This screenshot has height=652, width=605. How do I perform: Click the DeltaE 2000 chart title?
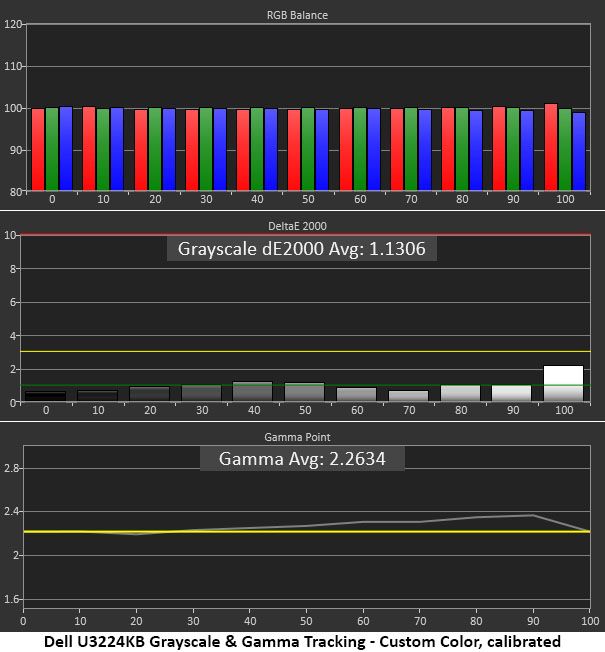[x=297, y=226]
